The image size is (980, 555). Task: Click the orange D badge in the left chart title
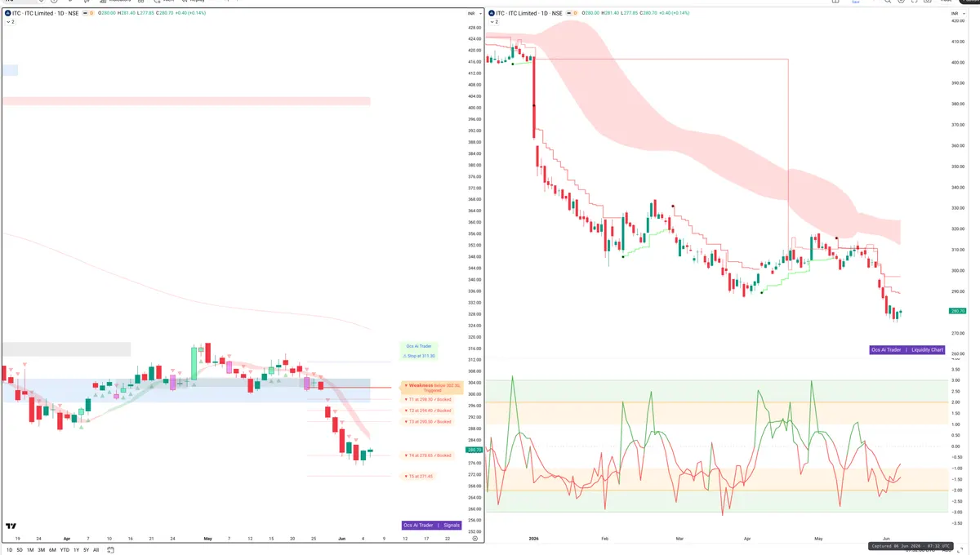pyautogui.click(x=92, y=14)
